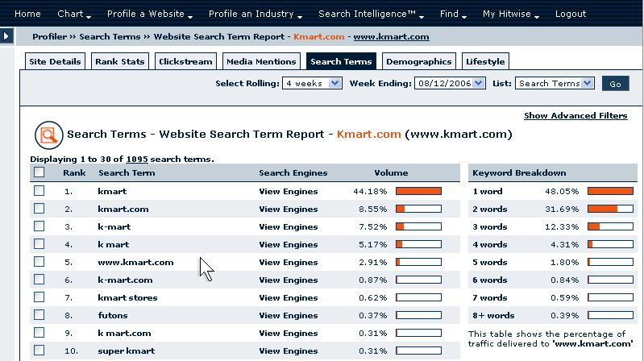Open Search Intelligence menu
The image size is (644, 361).
tap(371, 14)
